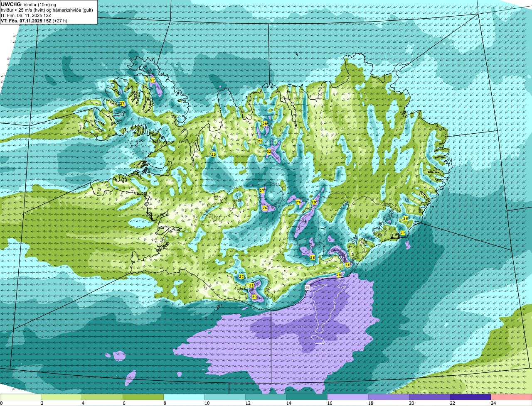Pick the 2–4 m/s light green legend swatch
Viewport: 532px width, 406px height.
(62, 397)
